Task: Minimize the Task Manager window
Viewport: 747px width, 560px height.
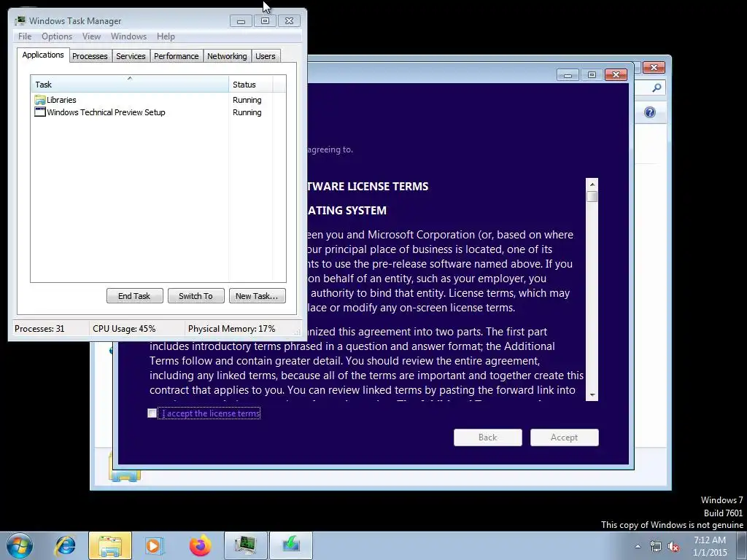Action: click(x=241, y=21)
